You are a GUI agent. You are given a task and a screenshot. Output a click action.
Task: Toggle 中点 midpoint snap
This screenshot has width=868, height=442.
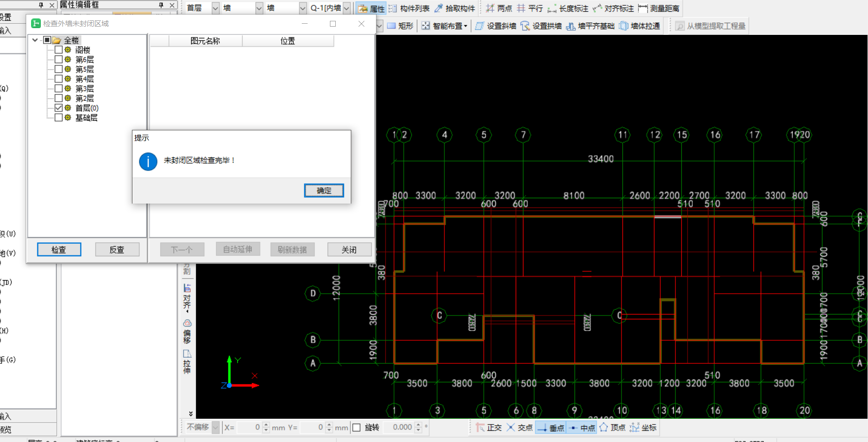[x=582, y=427]
